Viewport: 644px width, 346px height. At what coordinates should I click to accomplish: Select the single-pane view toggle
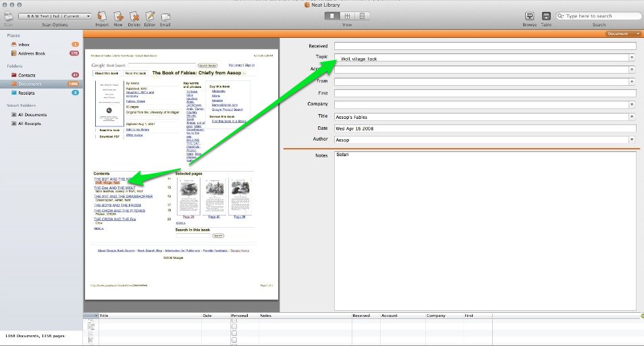click(331, 16)
